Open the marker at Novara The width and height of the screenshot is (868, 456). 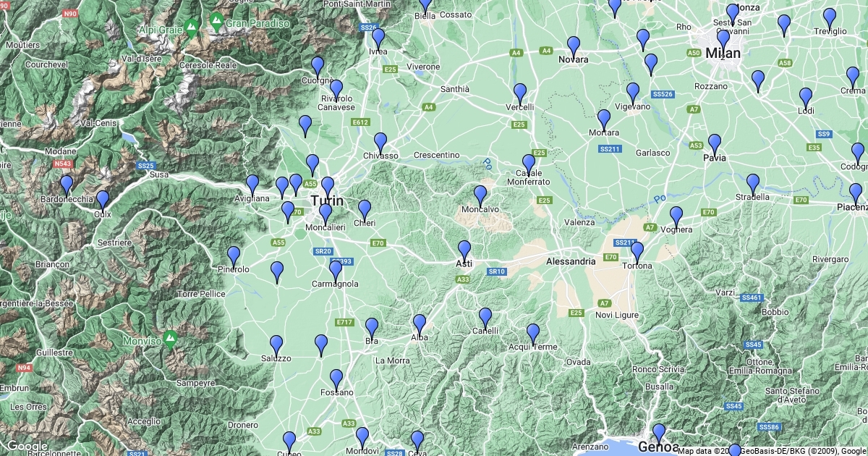point(574,48)
